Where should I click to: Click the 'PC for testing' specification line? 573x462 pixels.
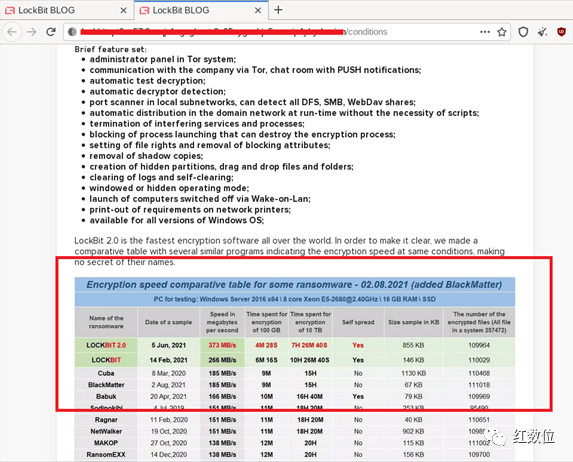[295, 299]
